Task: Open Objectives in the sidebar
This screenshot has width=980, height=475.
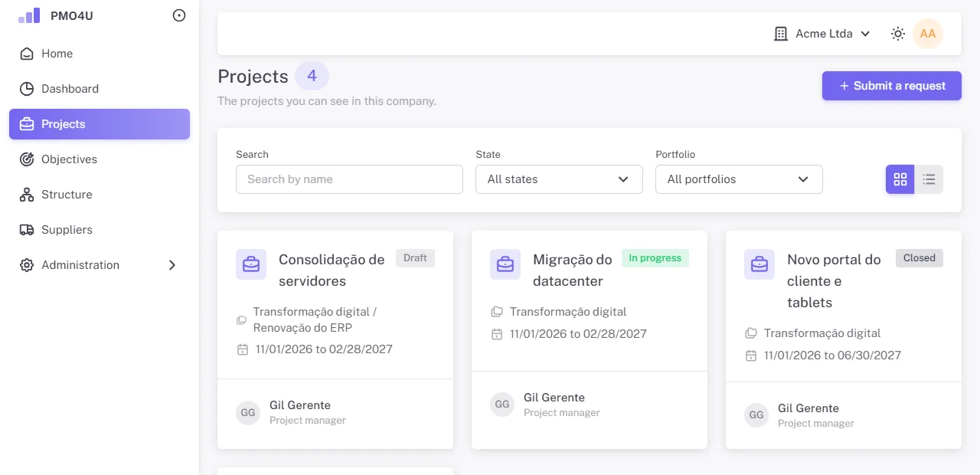Action: (x=100, y=159)
